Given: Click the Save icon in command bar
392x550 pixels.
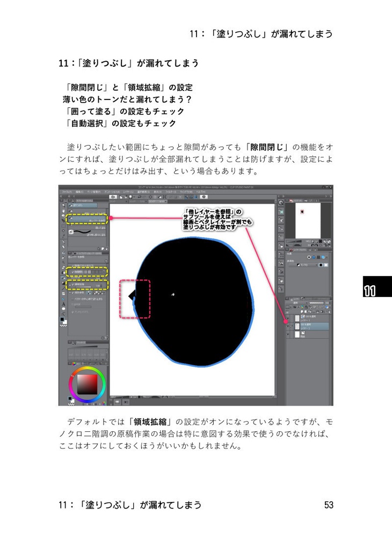Looking at the screenshot, I should point(131,197).
